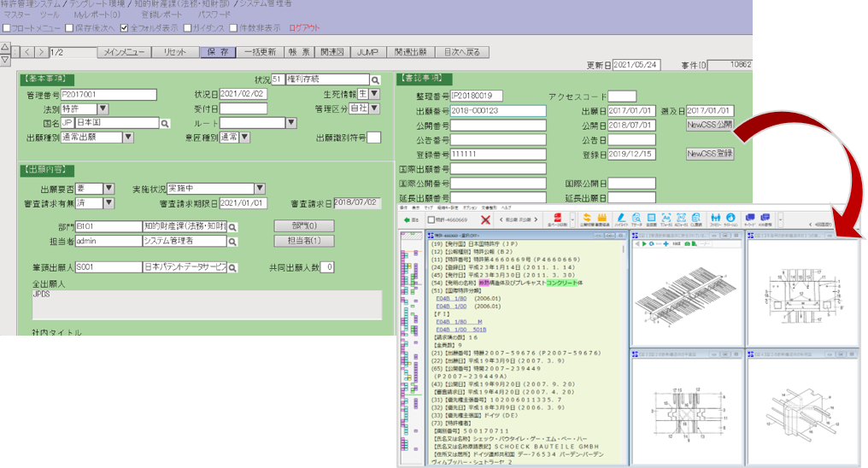The image size is (868, 468).
Task: Click the 書誌経過 icon in viewer toolbar
Action: coord(602,219)
